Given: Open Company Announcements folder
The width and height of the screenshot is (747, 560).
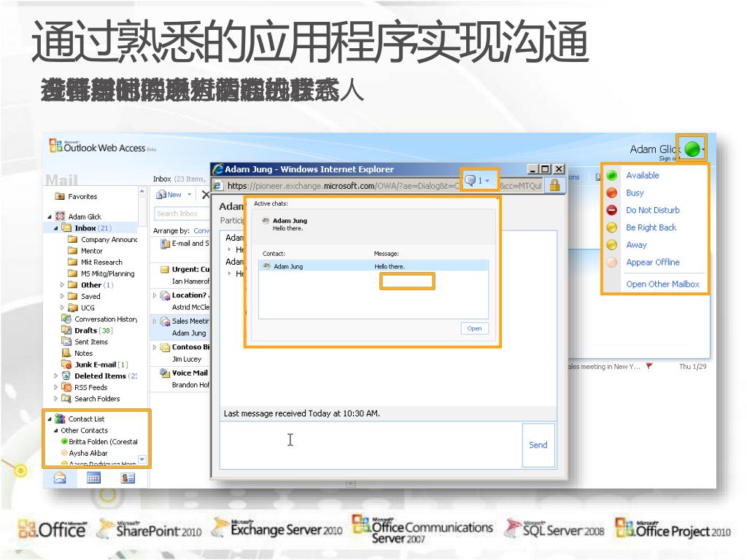Looking at the screenshot, I should [x=109, y=239].
